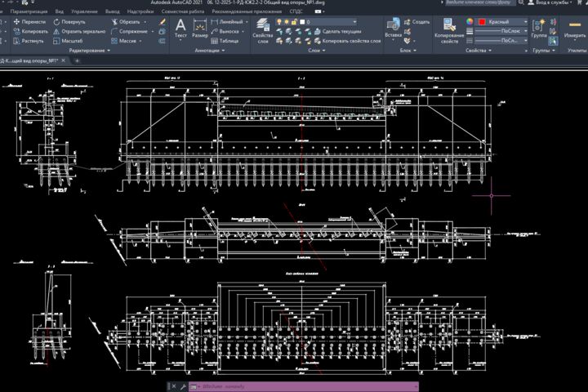Select the Растянуть (Stretch) tool
This screenshot has height=392, width=588.
tap(29, 41)
